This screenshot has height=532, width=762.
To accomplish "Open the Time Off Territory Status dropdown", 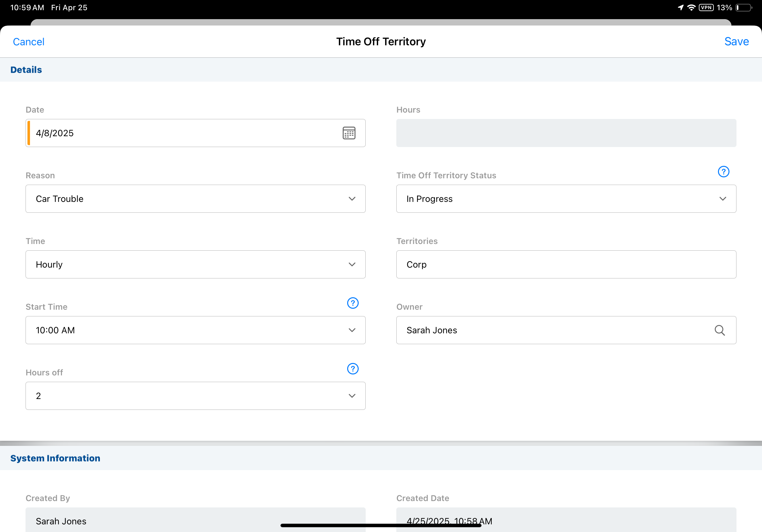I will (566, 199).
